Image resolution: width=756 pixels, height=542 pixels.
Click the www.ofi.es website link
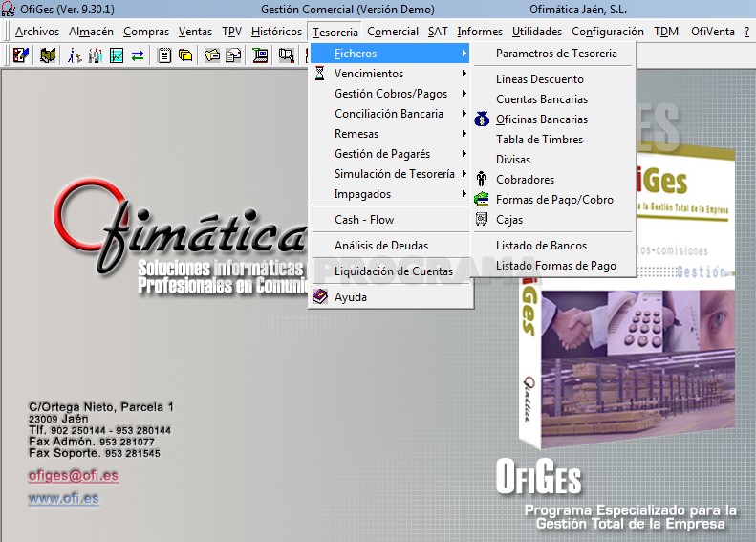pos(64,498)
